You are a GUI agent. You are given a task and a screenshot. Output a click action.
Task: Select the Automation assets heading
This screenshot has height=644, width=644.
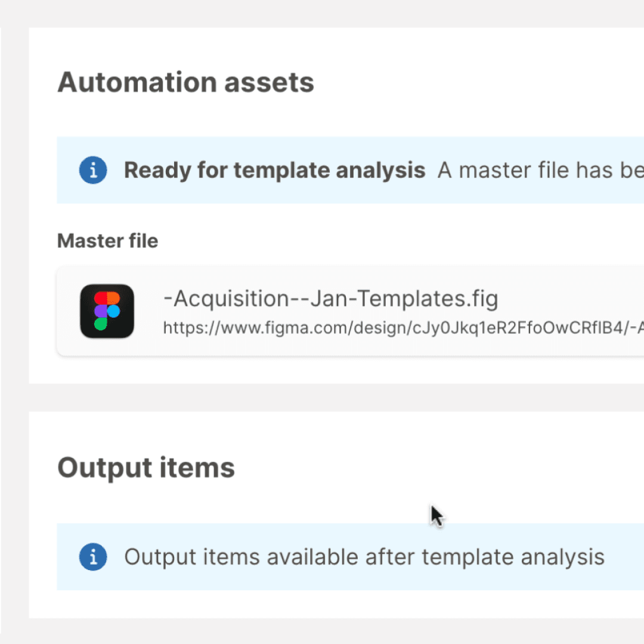tap(185, 82)
